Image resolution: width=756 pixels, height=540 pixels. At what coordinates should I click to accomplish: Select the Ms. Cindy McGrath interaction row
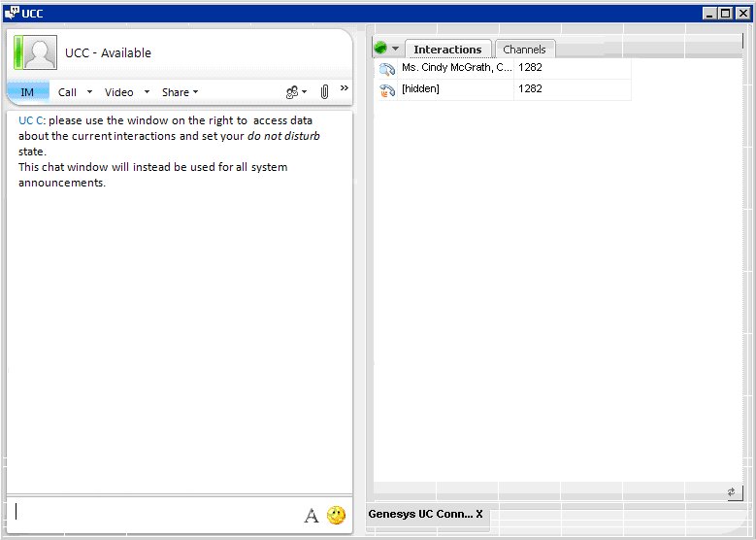tap(456, 69)
